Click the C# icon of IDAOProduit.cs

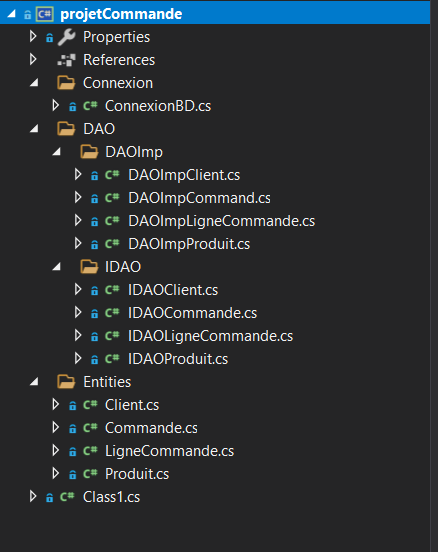coord(112,359)
